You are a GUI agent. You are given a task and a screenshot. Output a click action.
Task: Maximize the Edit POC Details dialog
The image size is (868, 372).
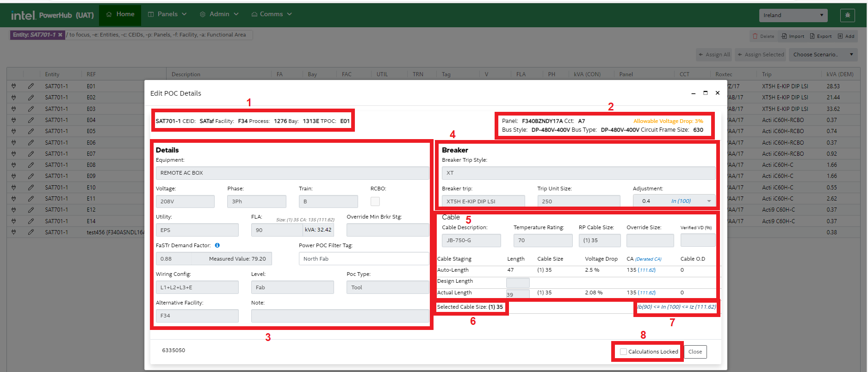(705, 93)
